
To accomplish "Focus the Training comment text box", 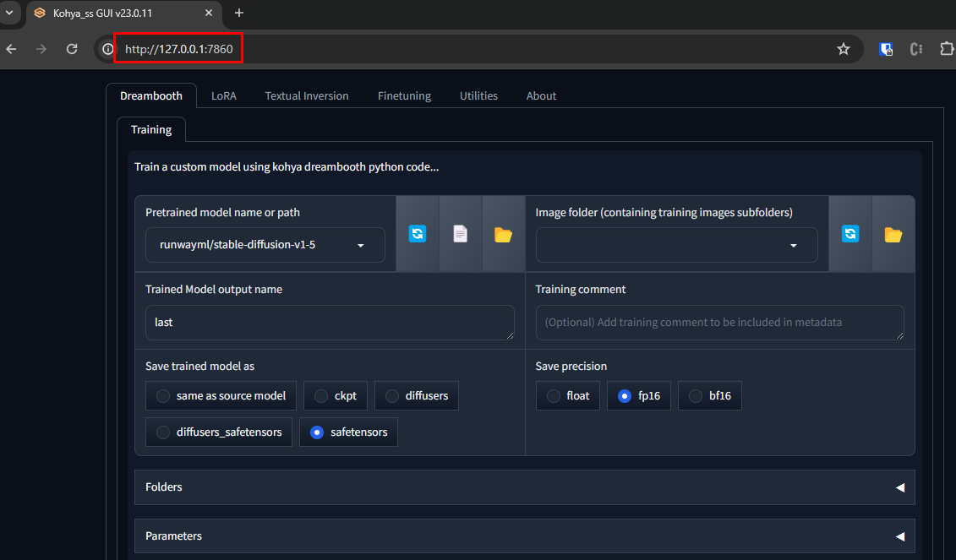I will coord(719,323).
